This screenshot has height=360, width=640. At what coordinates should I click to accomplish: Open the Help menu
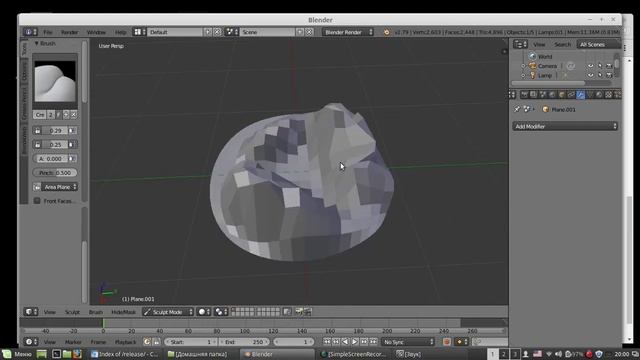point(120,32)
